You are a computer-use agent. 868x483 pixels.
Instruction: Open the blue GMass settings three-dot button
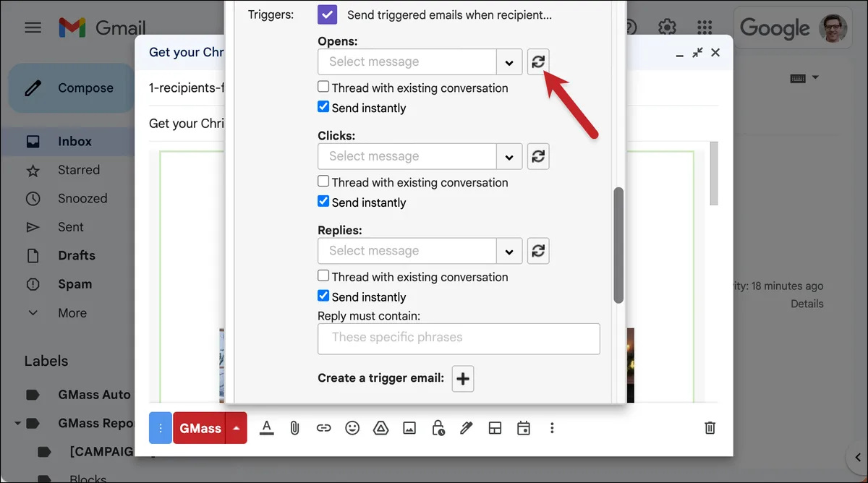(x=160, y=428)
